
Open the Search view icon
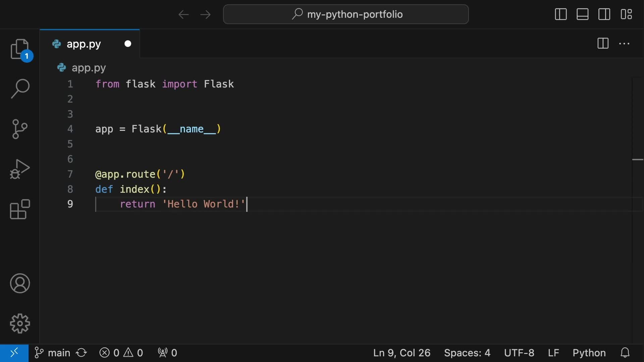coord(20,89)
